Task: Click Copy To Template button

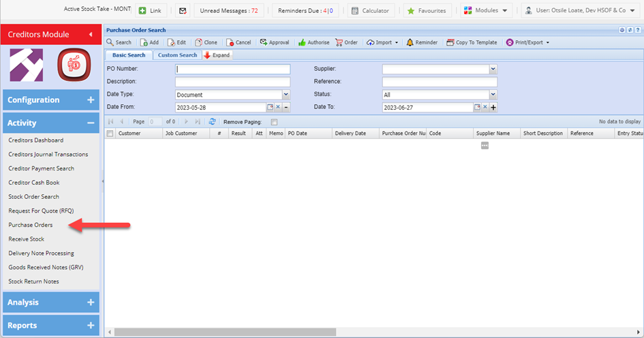Action: point(472,42)
